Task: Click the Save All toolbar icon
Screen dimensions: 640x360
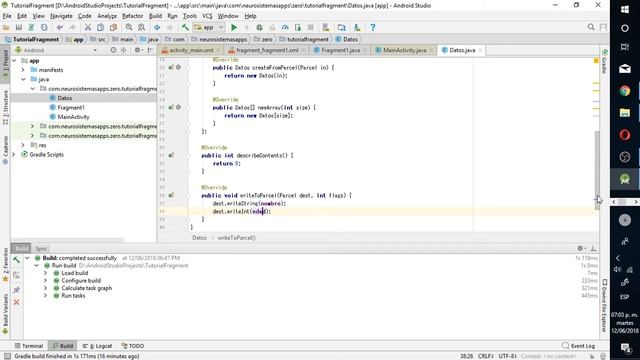Action: point(19,27)
